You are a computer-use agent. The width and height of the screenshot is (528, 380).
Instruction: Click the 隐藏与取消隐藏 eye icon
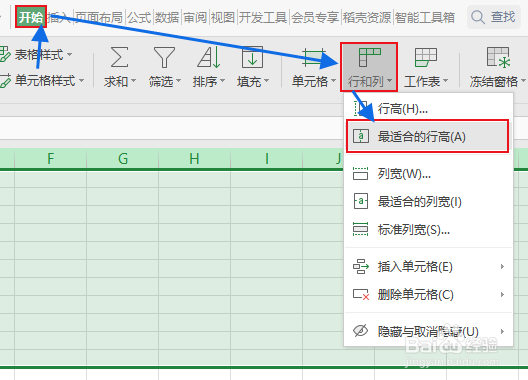[x=361, y=331]
